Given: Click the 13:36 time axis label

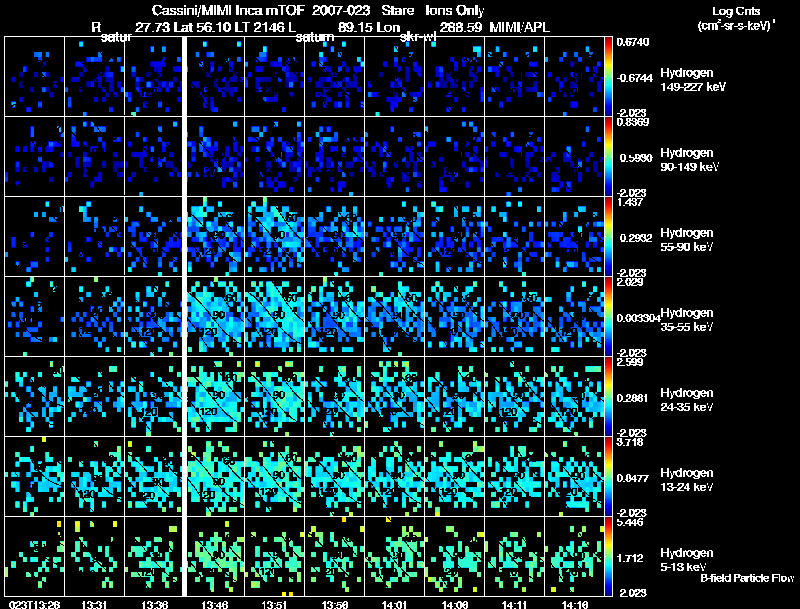Looking at the screenshot, I should (155, 604).
